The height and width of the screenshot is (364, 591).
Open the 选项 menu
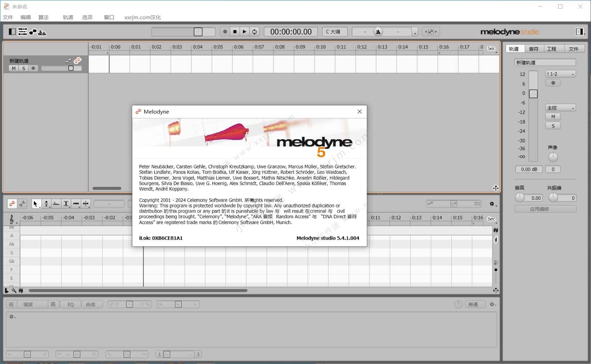[87, 17]
